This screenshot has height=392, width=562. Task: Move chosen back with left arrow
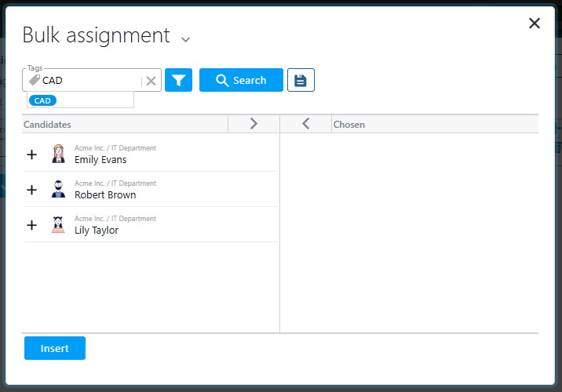click(x=306, y=124)
